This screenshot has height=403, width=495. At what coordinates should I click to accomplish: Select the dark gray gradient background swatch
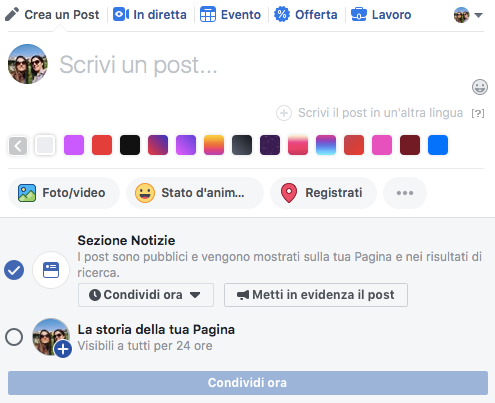[242, 145]
